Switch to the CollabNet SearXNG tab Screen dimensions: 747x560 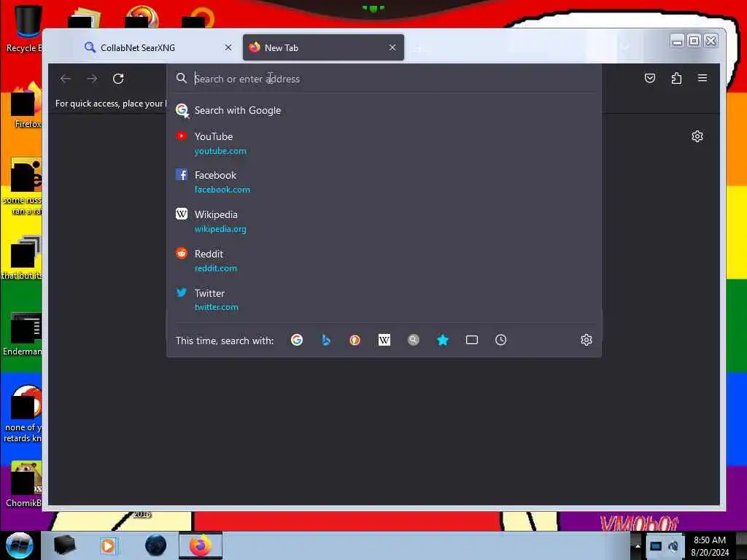159,47
